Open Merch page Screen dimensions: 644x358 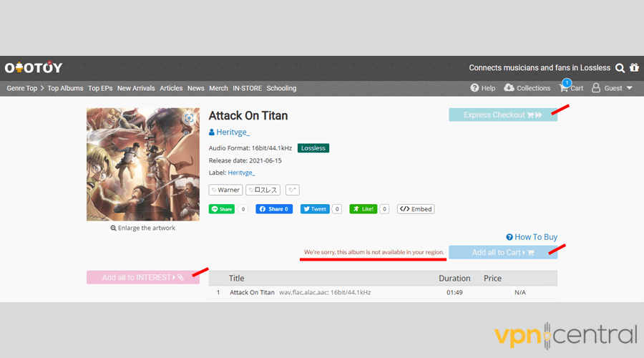tap(218, 88)
